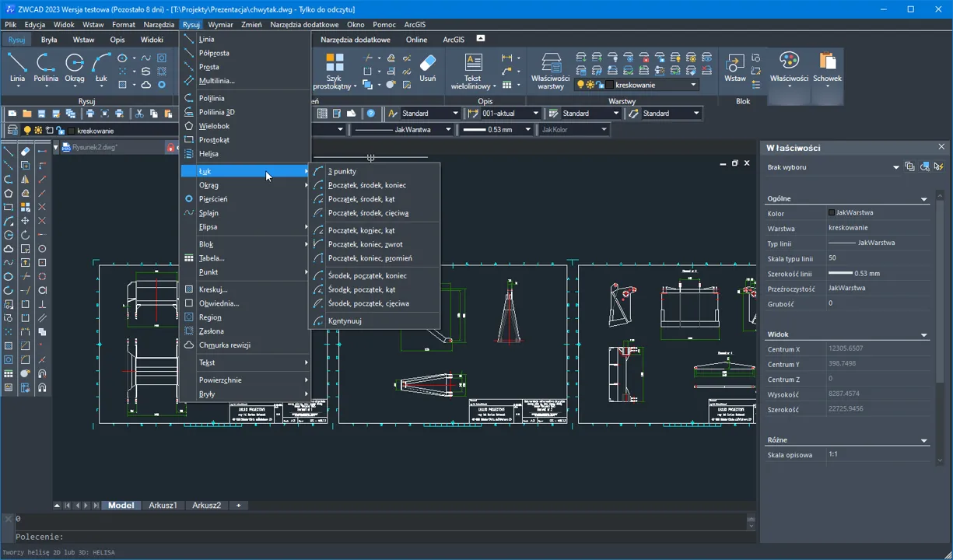Screen dimensions: 953x560
Task: Click the Kolor property color swatch
Action: [832, 212]
